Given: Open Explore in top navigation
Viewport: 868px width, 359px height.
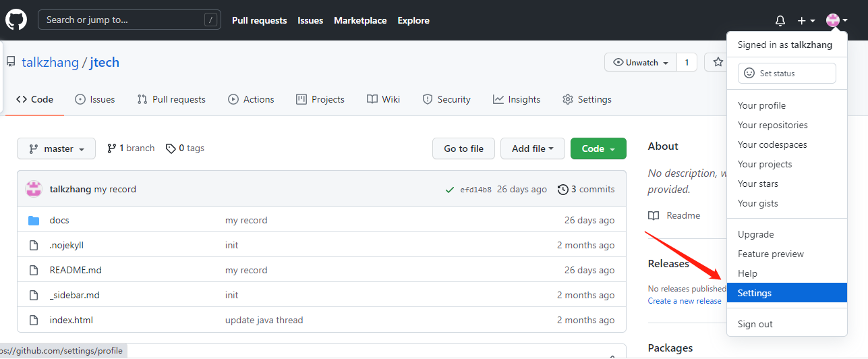Looking at the screenshot, I should [x=413, y=21].
